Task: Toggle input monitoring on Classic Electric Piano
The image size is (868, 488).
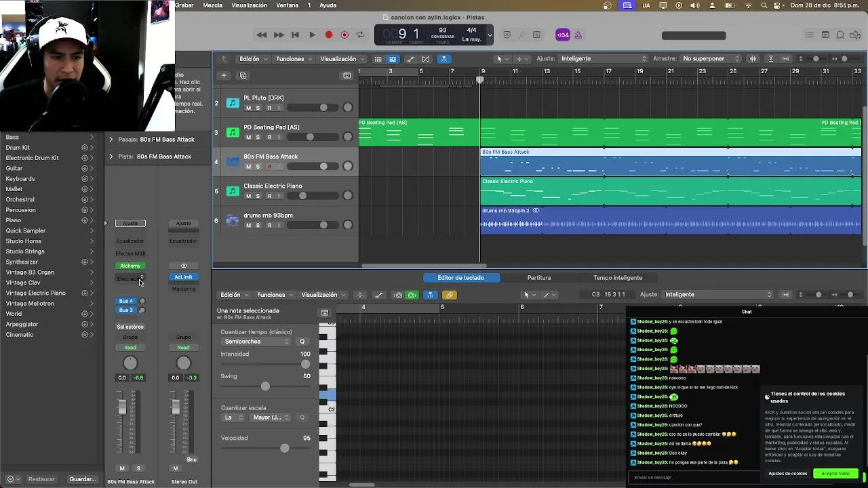Action: pos(279,196)
